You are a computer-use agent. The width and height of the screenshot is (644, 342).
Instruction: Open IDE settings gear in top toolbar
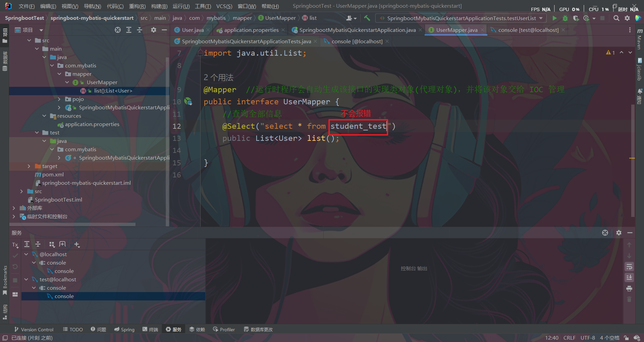point(627,18)
